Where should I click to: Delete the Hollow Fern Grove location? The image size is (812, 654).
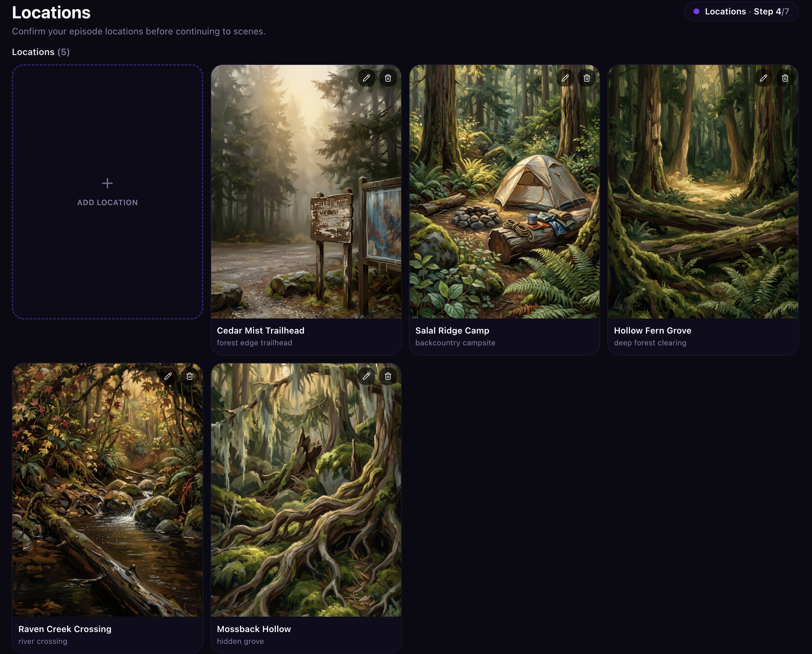785,78
